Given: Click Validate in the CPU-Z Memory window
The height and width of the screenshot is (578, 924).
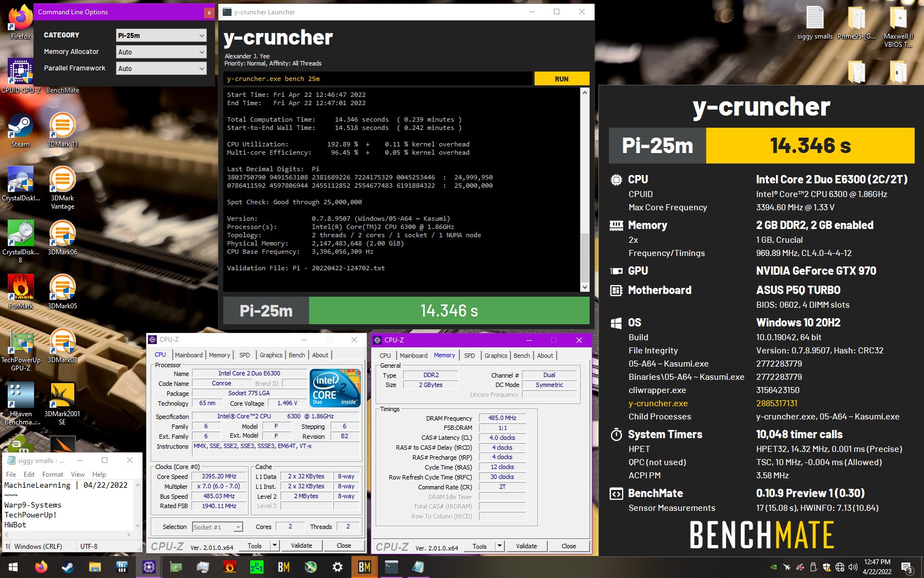Looking at the screenshot, I should pos(526,546).
